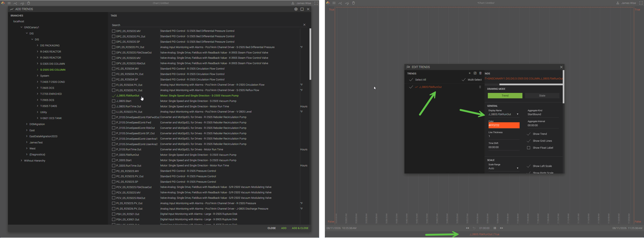The width and height of the screenshot is (644, 238).
Task: Uncheck the J_0805.FbkRunOut tag
Action: pos(113,96)
